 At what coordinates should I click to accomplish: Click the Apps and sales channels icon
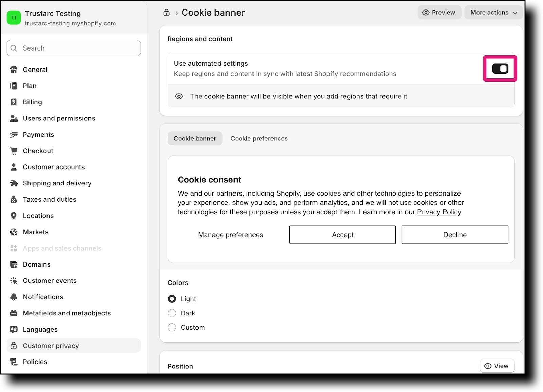(x=14, y=248)
